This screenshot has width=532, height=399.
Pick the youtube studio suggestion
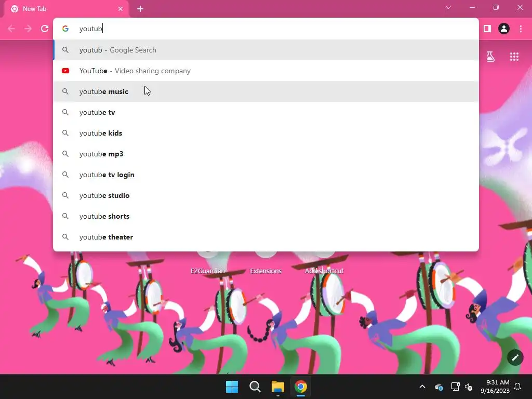(266, 195)
